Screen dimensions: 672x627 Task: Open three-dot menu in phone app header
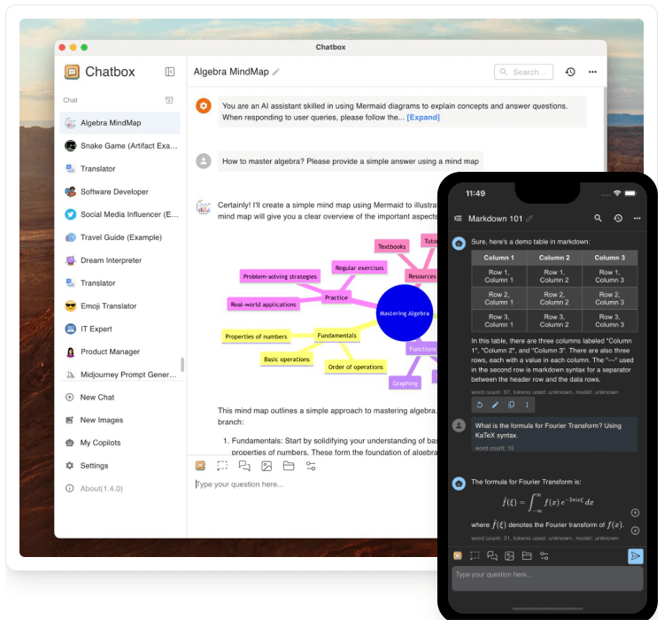[637, 218]
